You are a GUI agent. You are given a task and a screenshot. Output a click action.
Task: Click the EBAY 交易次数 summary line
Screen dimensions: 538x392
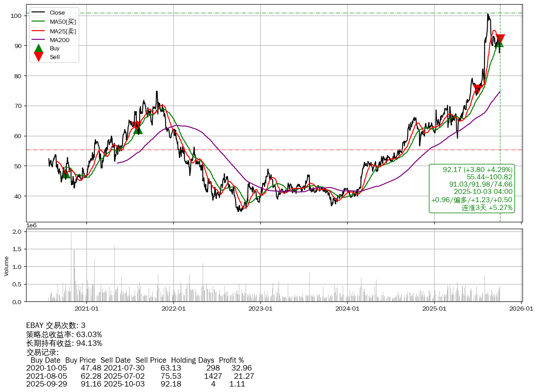tap(56, 326)
